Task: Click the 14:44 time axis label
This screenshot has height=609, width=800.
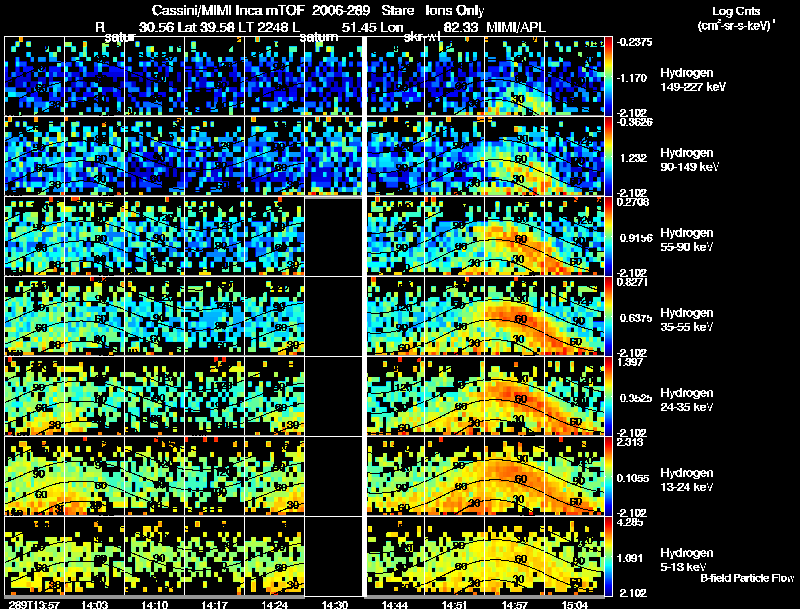Action: click(394, 605)
